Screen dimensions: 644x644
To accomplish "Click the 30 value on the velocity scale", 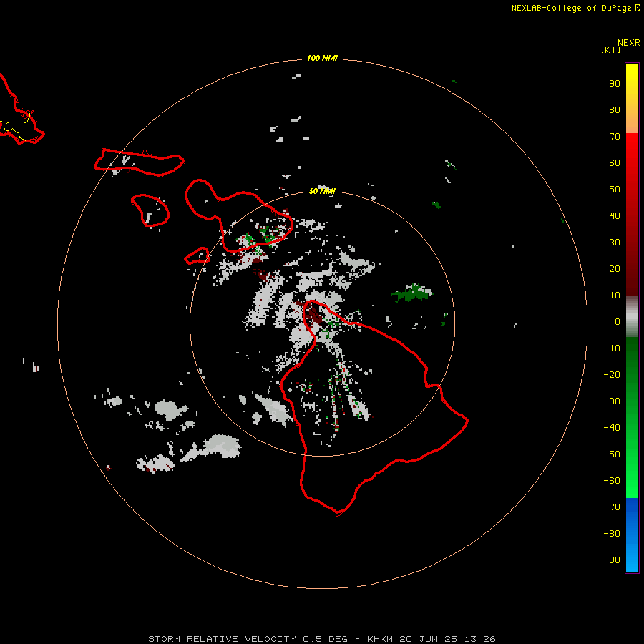I will point(615,243).
